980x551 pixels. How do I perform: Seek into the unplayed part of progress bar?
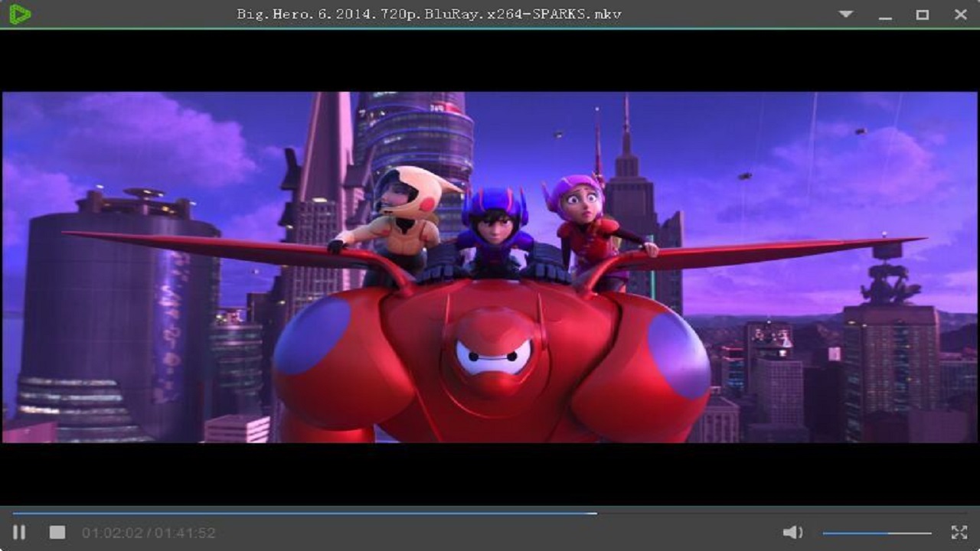766,514
